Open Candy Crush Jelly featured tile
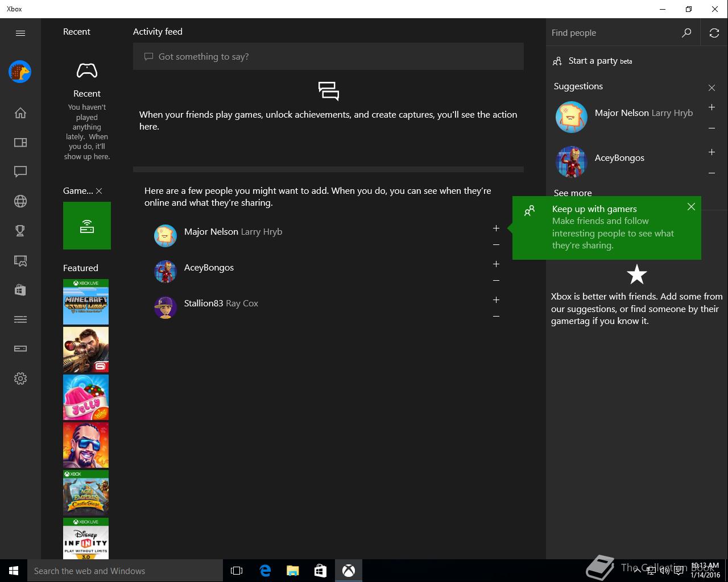The height and width of the screenshot is (582, 728). click(86, 397)
